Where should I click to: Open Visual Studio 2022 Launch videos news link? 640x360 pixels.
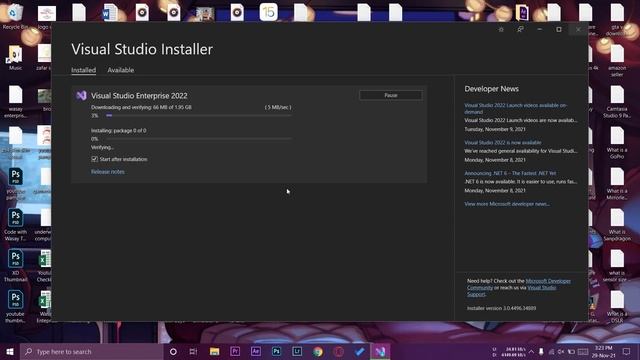pyautogui.click(x=516, y=108)
